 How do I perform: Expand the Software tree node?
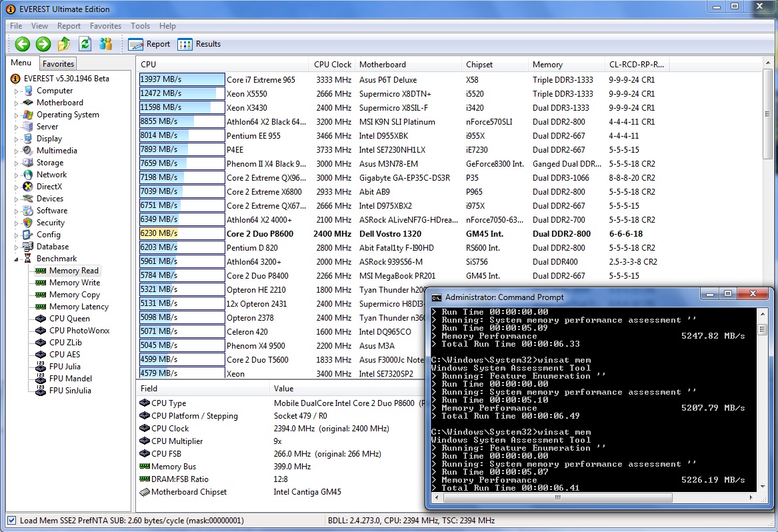[x=17, y=211]
